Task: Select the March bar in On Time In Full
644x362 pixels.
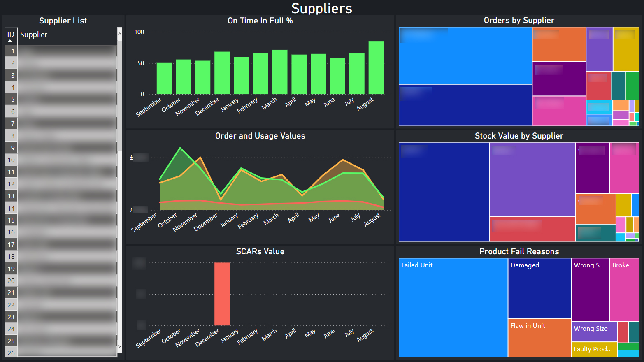Action: click(280, 72)
